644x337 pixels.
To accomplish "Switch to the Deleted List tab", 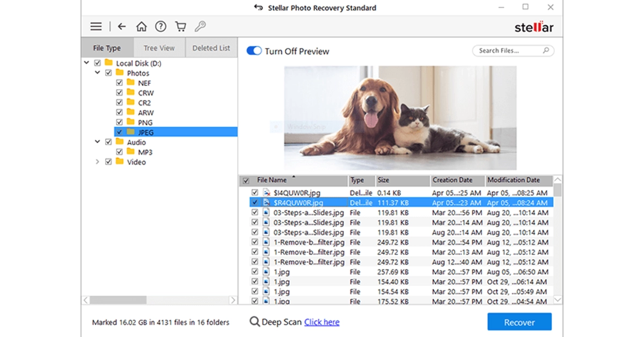I will 211,48.
